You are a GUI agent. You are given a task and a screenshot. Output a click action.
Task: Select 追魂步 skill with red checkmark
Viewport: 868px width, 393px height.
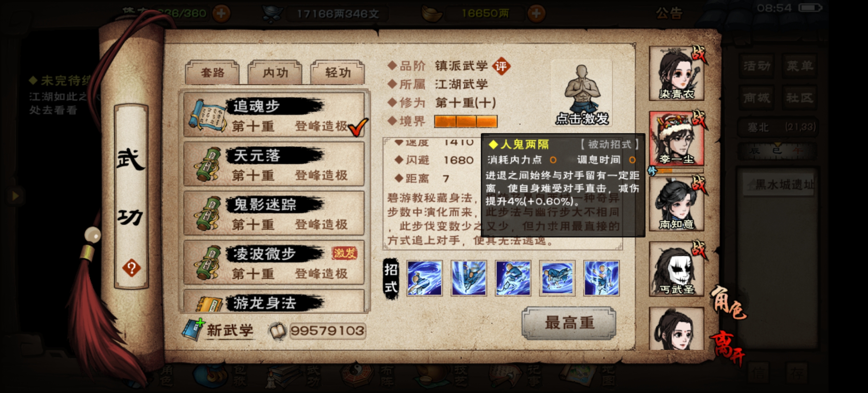[274, 115]
